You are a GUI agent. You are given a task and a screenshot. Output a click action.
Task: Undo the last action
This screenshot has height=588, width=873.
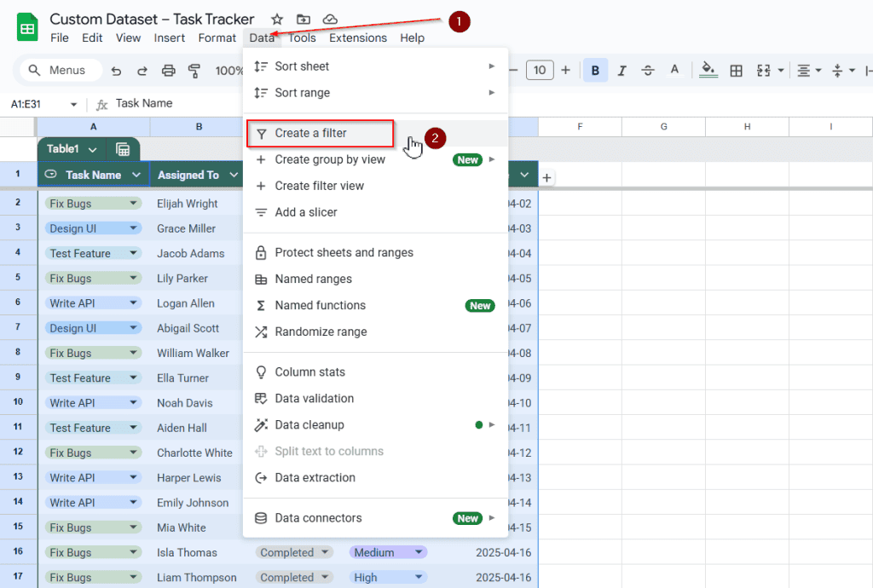coord(117,70)
